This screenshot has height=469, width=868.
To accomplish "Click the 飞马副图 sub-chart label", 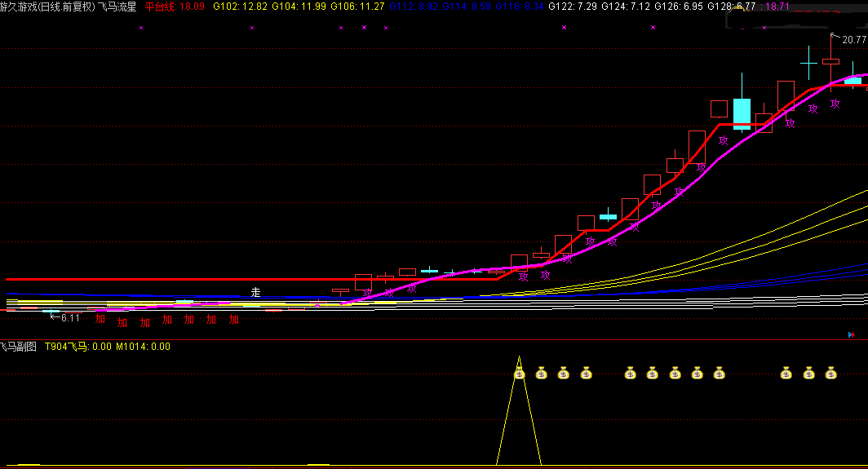I will [x=18, y=347].
